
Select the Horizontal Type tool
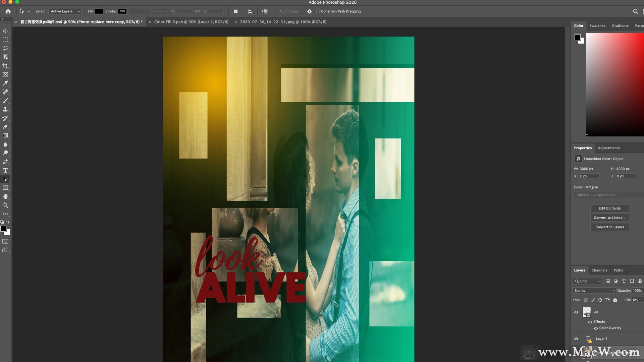pos(5,171)
